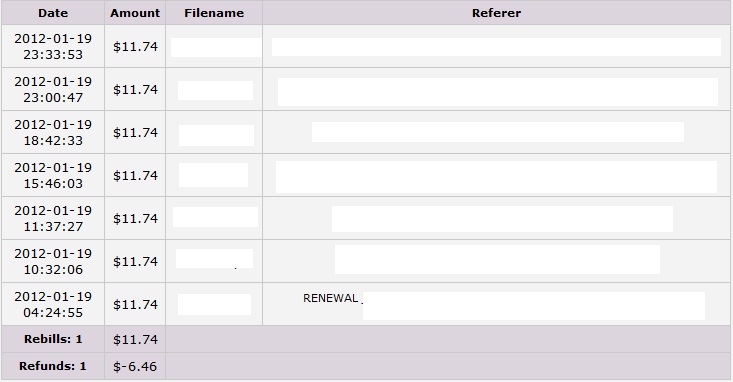Click amount in the 23:33:53 row

click(135, 46)
